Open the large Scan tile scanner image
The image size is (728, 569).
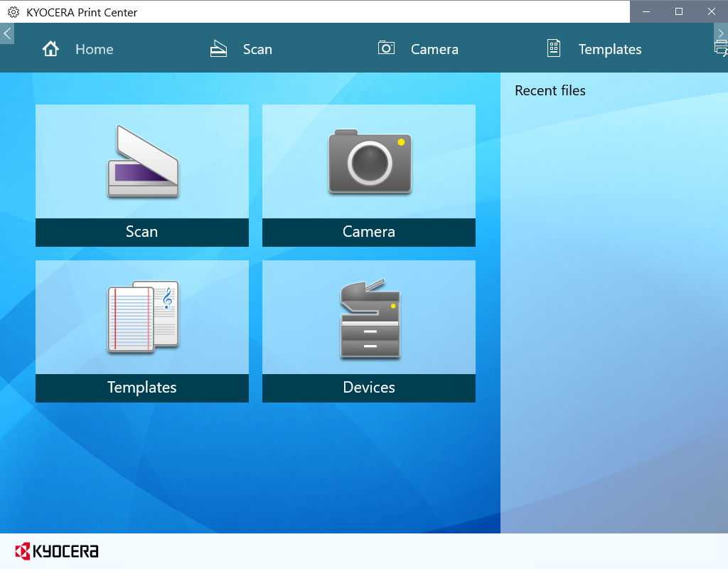point(143,161)
